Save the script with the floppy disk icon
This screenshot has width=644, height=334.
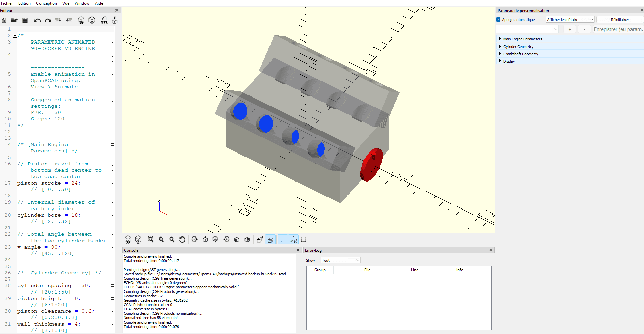point(25,21)
